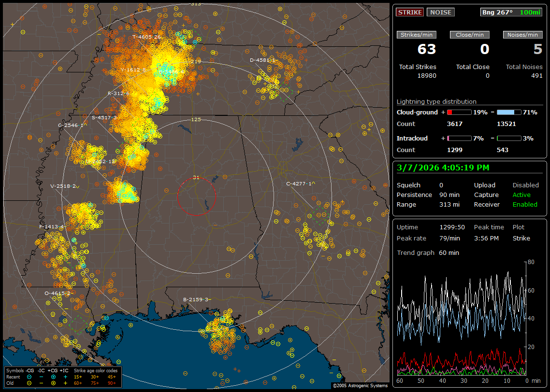Click the Noises/min label button
The image size is (550, 392).
pyautogui.click(x=523, y=35)
